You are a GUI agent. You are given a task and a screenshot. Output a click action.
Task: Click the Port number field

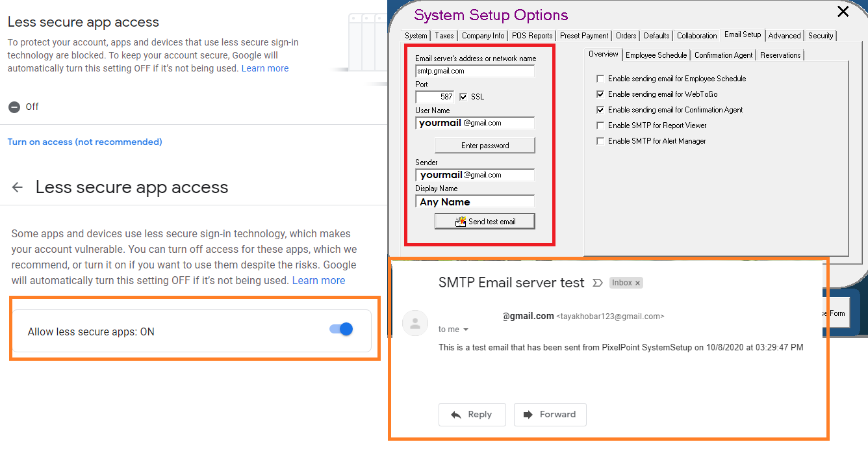coord(435,97)
